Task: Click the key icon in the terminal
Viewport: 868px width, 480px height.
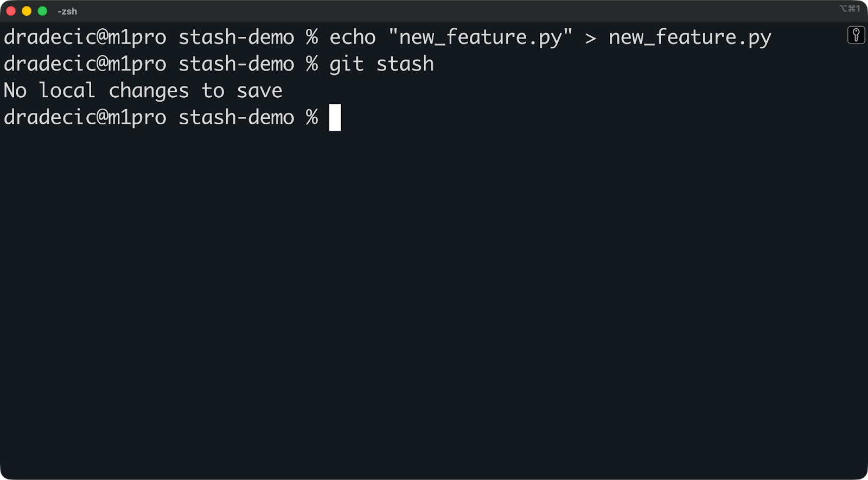Action: [x=856, y=36]
